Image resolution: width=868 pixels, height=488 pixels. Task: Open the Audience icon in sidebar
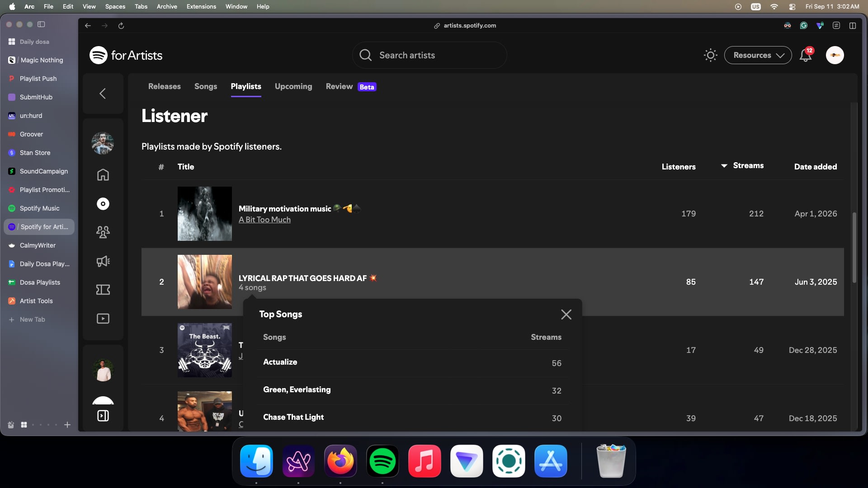103,232
